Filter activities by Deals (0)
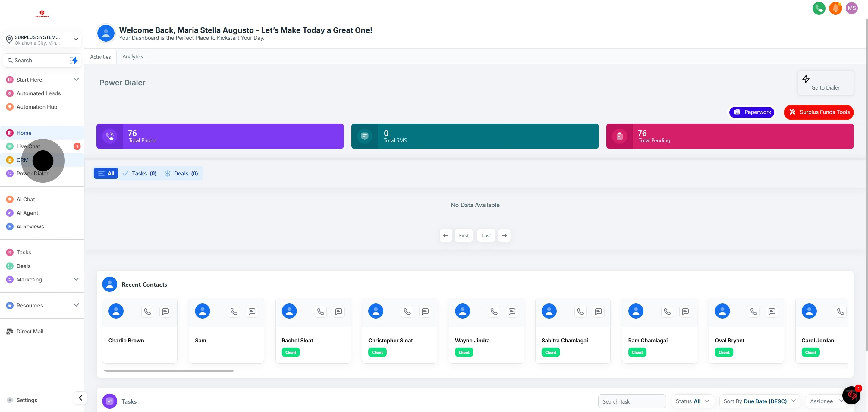868x412 pixels. [182, 174]
